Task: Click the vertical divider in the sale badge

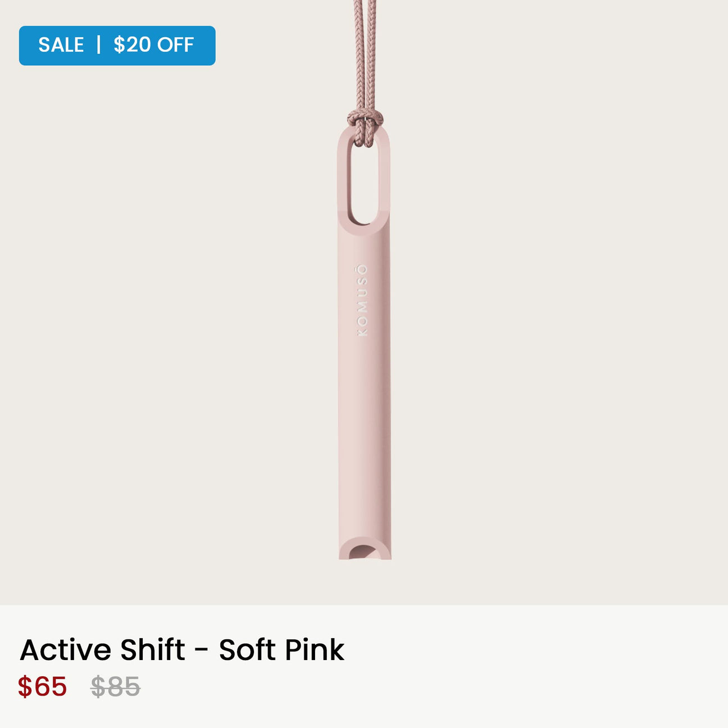Action: point(99,45)
